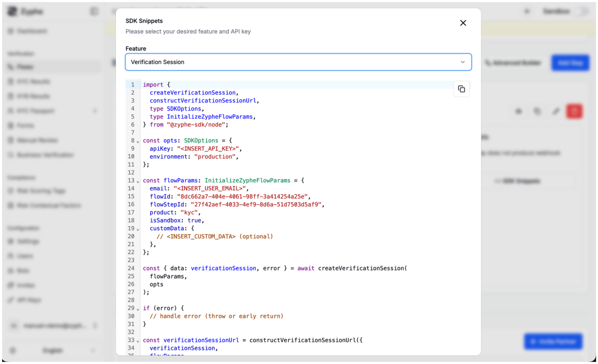The width and height of the screenshot is (598, 364).
Task: Close the SDK Snippets dialog
Action: click(463, 23)
